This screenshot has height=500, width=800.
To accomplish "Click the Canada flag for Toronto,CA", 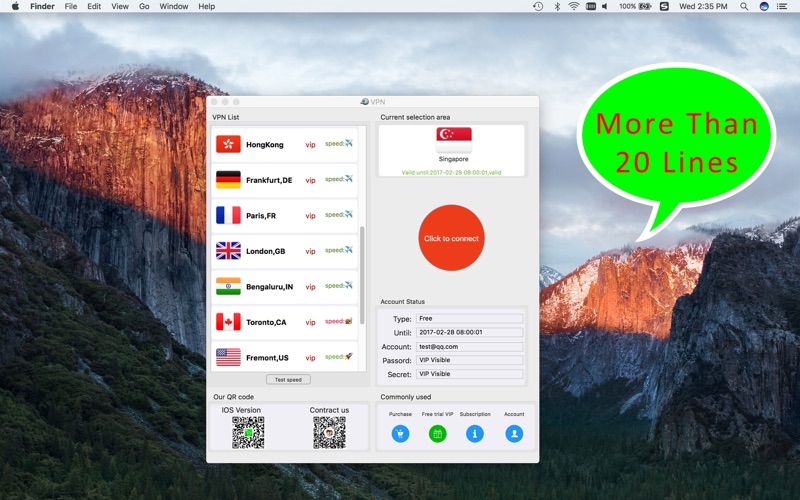I will 228,322.
